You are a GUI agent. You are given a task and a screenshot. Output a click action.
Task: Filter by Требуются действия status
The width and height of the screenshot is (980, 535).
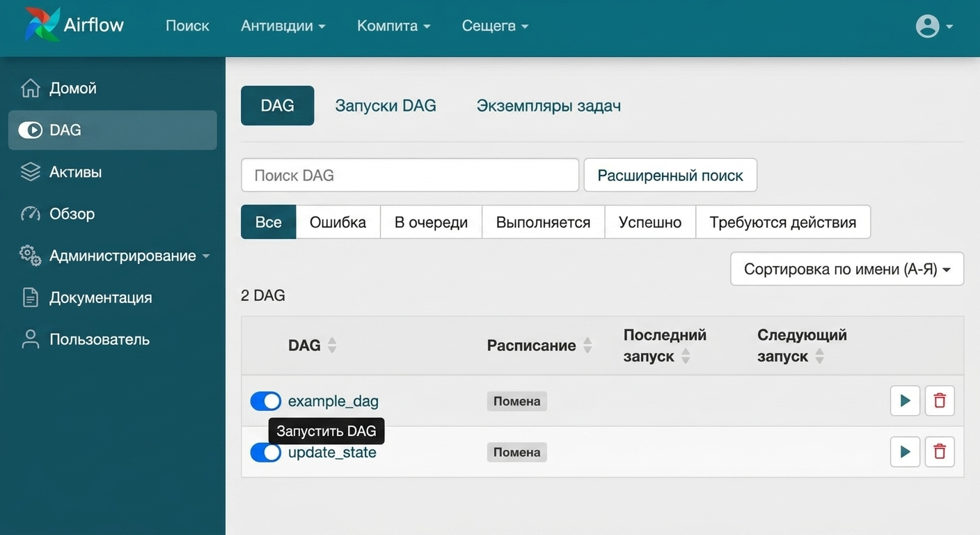click(x=783, y=222)
